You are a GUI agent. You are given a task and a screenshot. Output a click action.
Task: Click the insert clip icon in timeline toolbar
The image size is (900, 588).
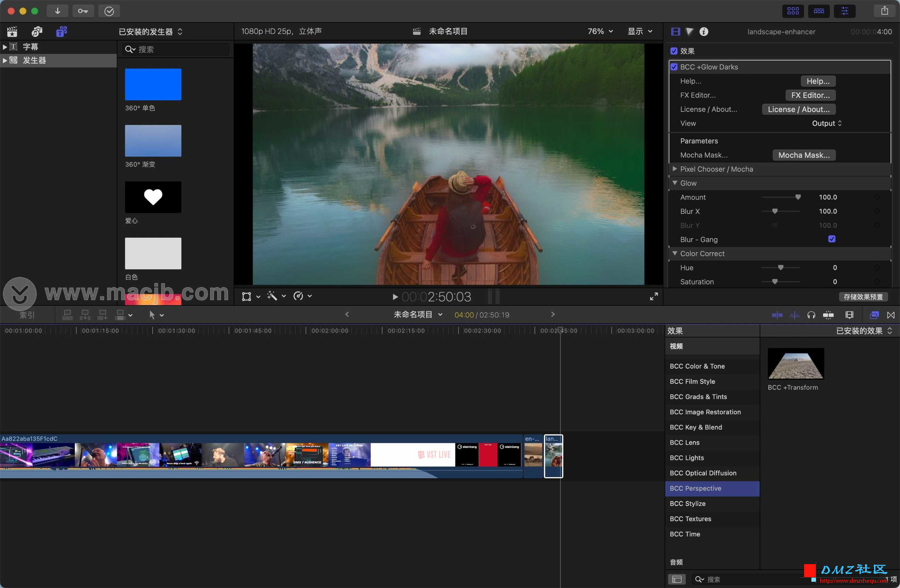(85, 315)
